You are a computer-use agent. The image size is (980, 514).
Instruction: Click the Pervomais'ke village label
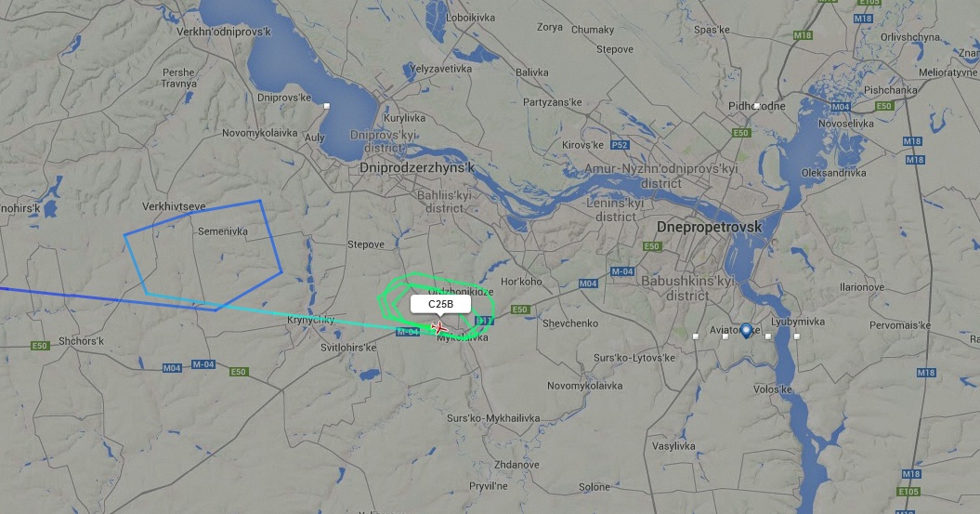pos(900,325)
